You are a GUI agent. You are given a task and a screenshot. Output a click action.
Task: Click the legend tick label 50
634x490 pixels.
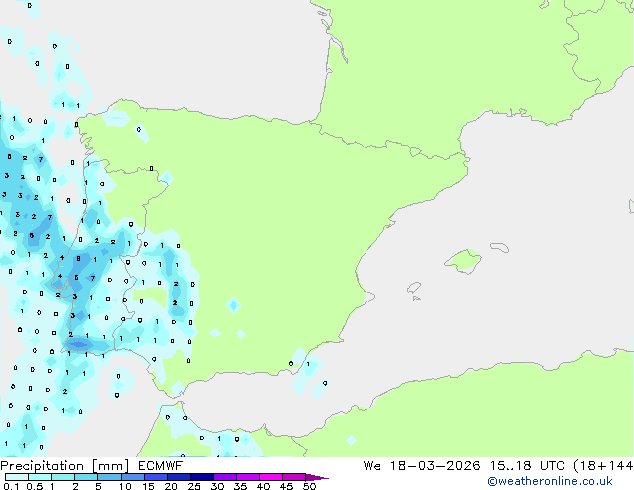(x=309, y=487)
